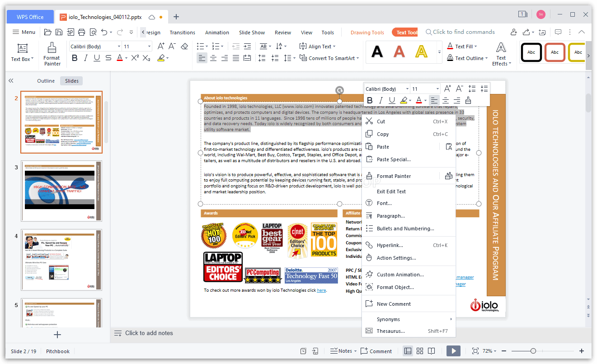Apply Subscript from the ribbon
This screenshot has height=364, width=597.
click(146, 58)
